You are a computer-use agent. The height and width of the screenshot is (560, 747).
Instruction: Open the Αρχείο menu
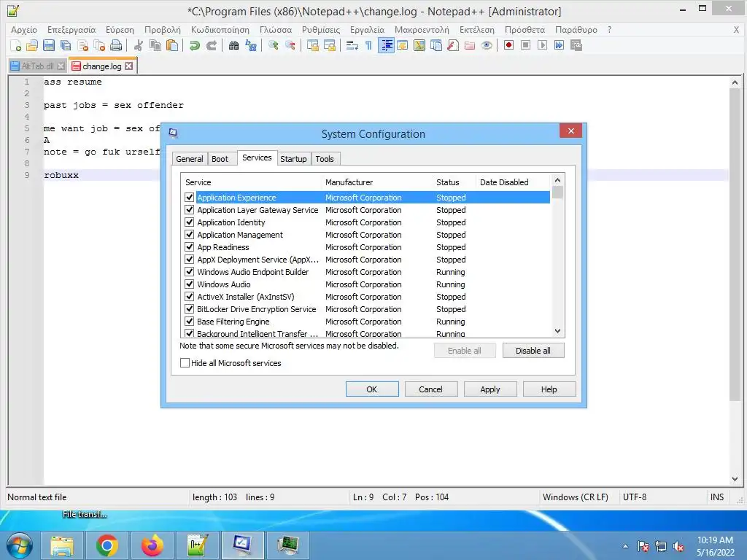click(x=24, y=29)
